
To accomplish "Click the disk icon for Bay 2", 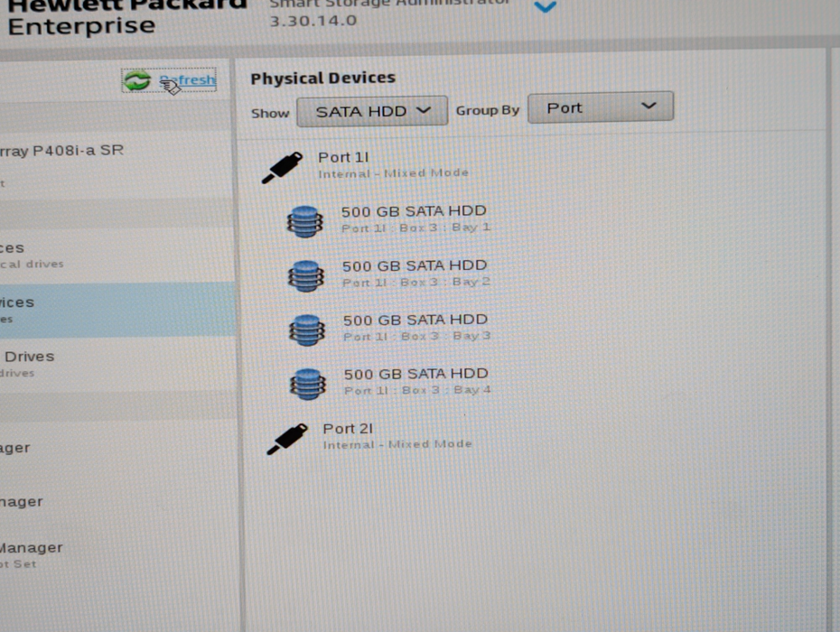I will coord(306,276).
